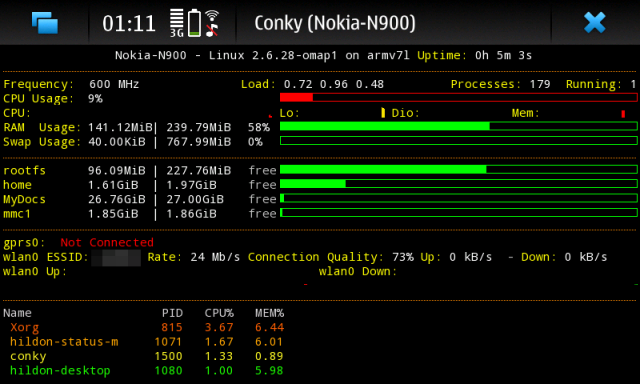Select the 'CPU%' column header
640x384 pixels.
219,313
